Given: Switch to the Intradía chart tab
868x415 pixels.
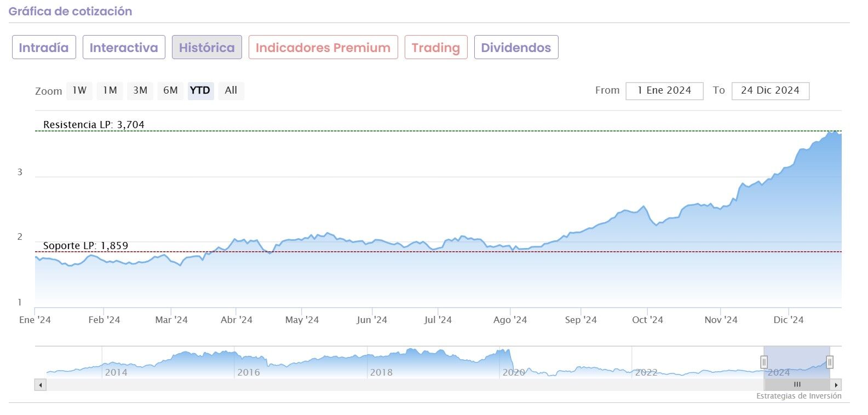Looking at the screenshot, I should pyautogui.click(x=43, y=48).
